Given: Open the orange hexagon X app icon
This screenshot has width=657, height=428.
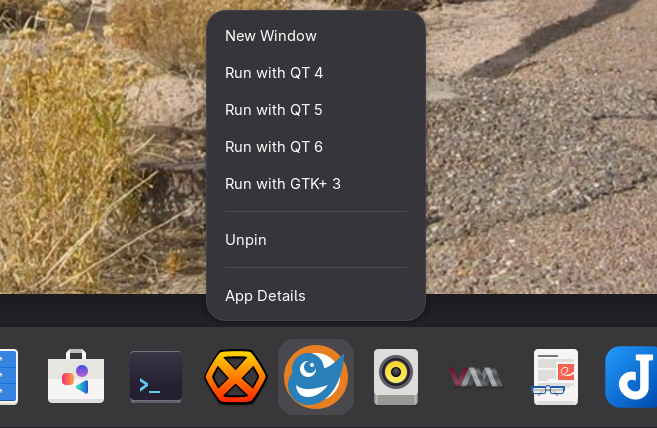Looking at the screenshot, I should pyautogui.click(x=236, y=376).
